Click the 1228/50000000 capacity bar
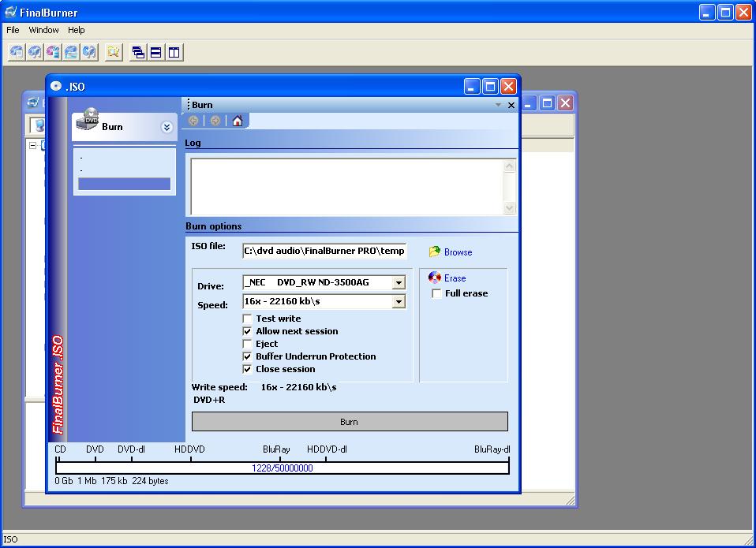The height and width of the screenshot is (548, 756). click(282, 468)
